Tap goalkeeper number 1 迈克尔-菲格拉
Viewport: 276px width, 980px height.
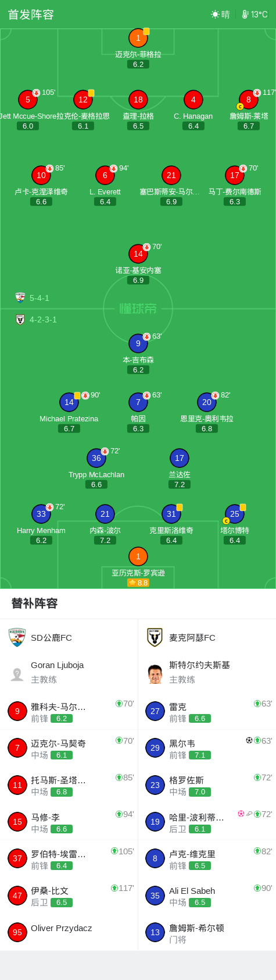pyautogui.click(x=138, y=38)
